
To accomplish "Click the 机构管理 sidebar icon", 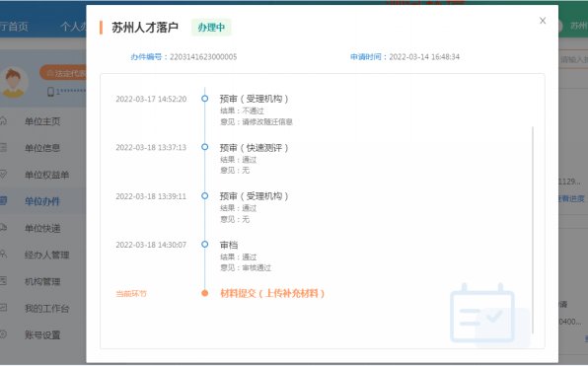I will [x=3, y=280].
